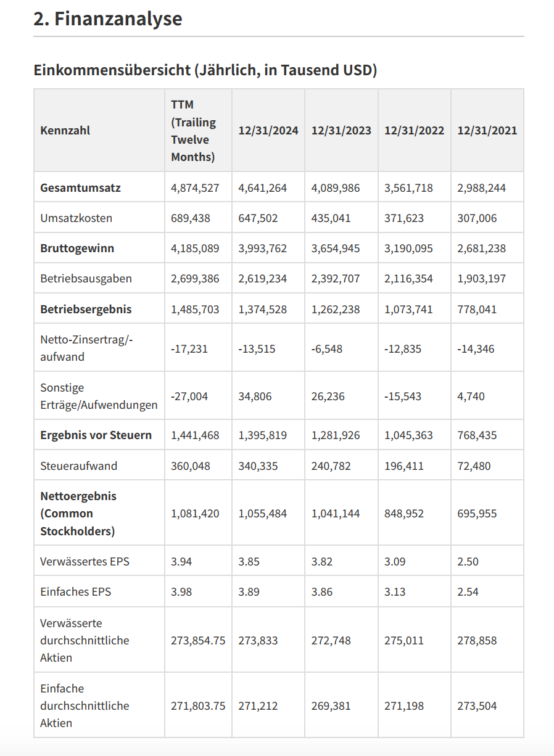Select the Verwässertes EPS TTM value 3.94
The image size is (554, 756).
[181, 562]
